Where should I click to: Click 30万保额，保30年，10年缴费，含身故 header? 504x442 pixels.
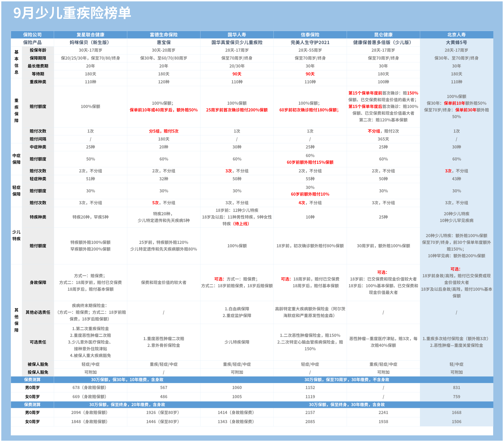click(x=127, y=380)
